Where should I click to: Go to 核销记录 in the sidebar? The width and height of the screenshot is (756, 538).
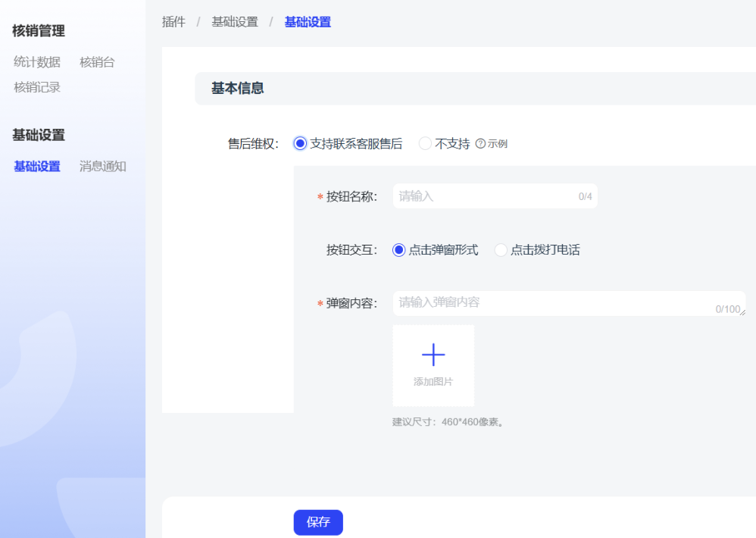(x=37, y=87)
